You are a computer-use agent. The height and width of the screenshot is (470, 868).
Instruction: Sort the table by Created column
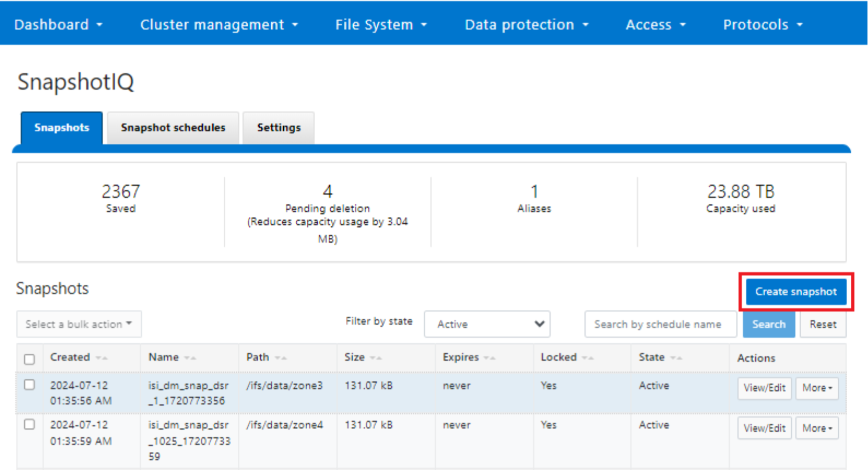point(79,357)
